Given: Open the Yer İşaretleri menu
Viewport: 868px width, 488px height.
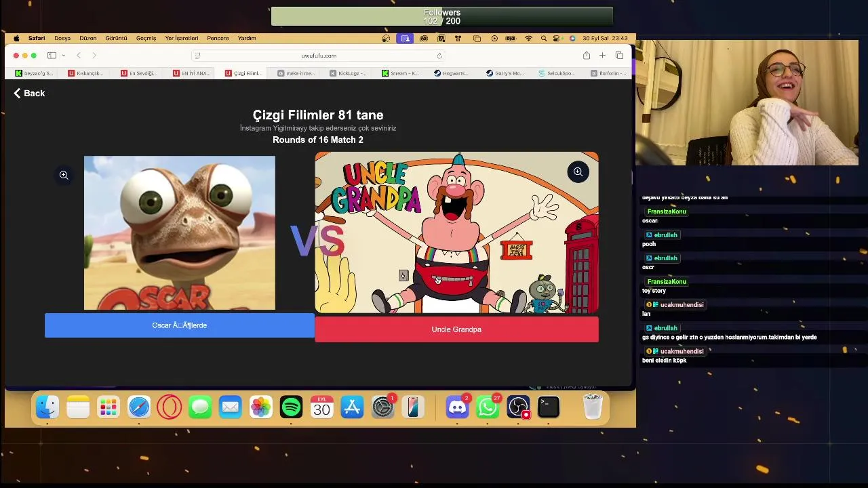Looking at the screenshot, I should point(182,39).
